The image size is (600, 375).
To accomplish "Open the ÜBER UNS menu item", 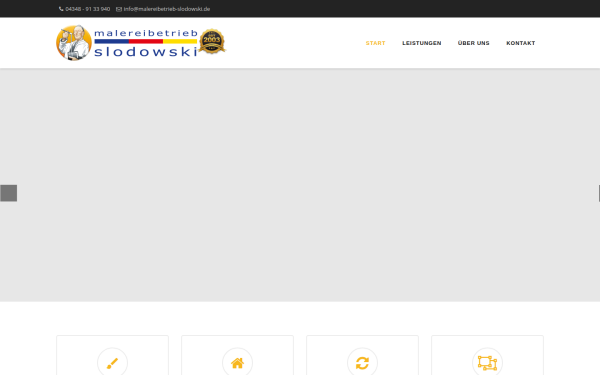I will pos(474,43).
